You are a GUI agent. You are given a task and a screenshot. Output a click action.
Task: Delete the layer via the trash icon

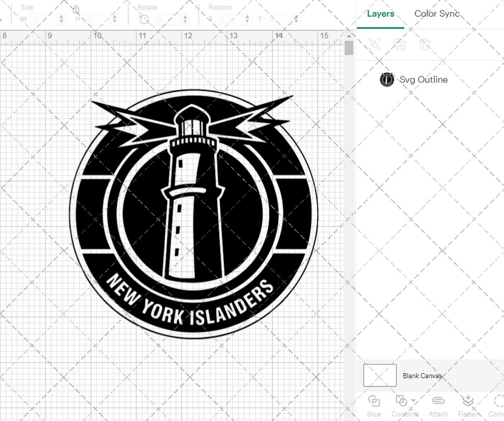[x=425, y=44]
